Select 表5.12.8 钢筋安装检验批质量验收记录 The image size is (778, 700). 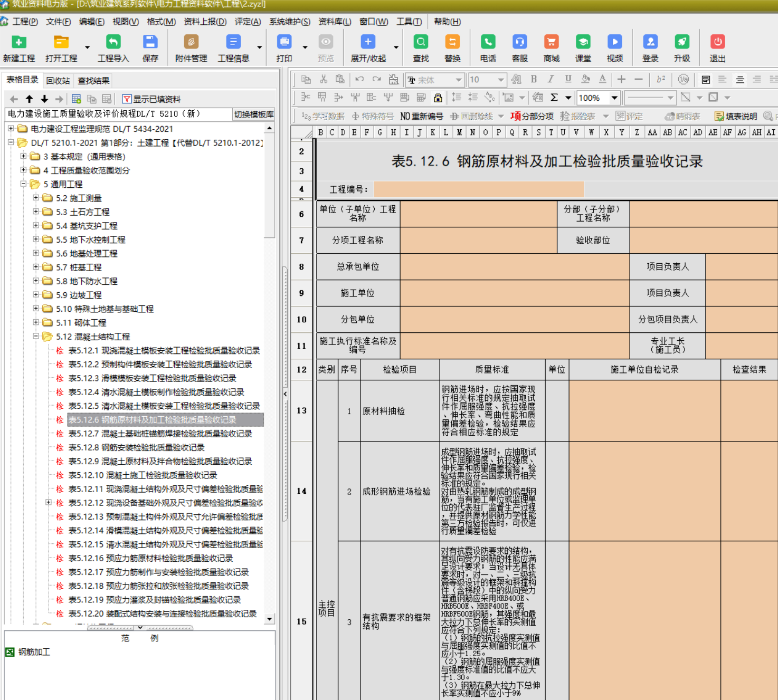click(136, 447)
